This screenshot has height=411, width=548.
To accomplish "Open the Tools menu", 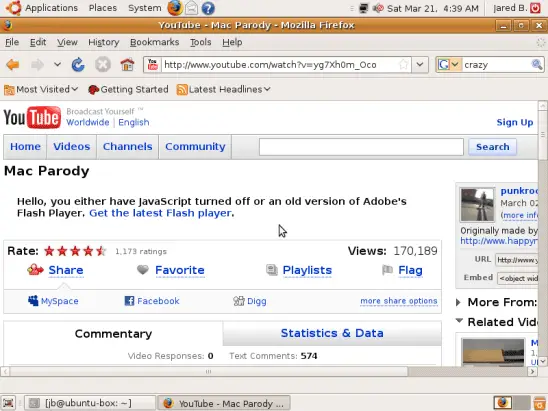I will (201, 42).
